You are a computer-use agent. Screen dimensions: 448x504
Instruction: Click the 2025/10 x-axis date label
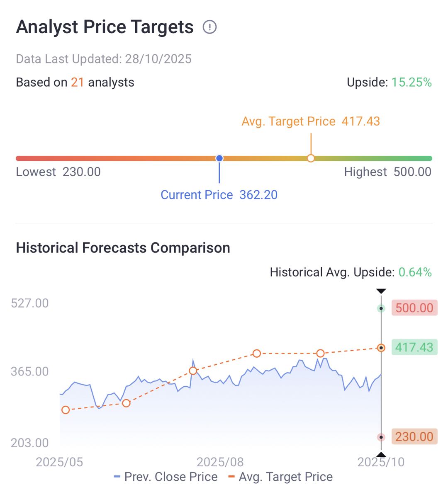tap(381, 462)
